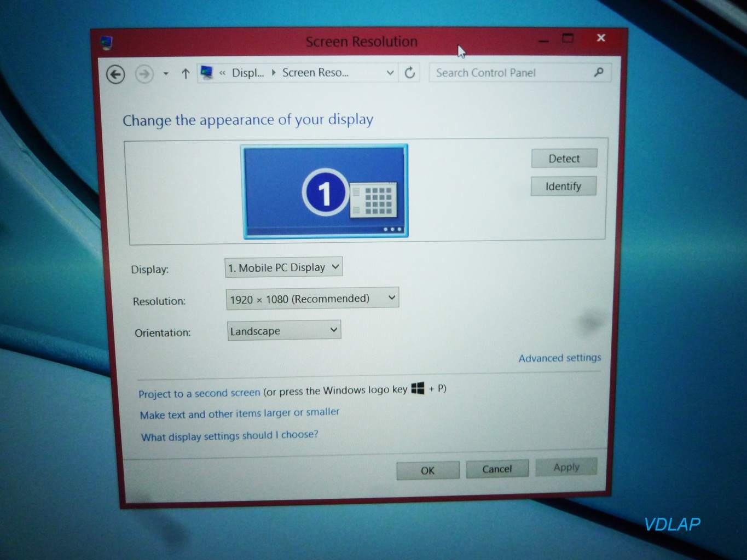Select the 'Screen Reso...' breadcrumb
Image resolution: width=747 pixels, height=560 pixels.
pos(315,72)
